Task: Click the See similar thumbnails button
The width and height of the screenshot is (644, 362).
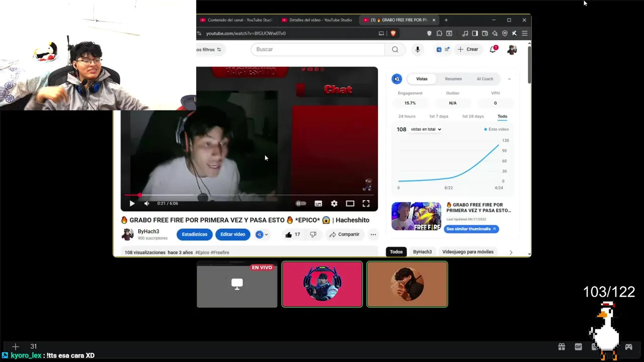Action: [471, 229]
